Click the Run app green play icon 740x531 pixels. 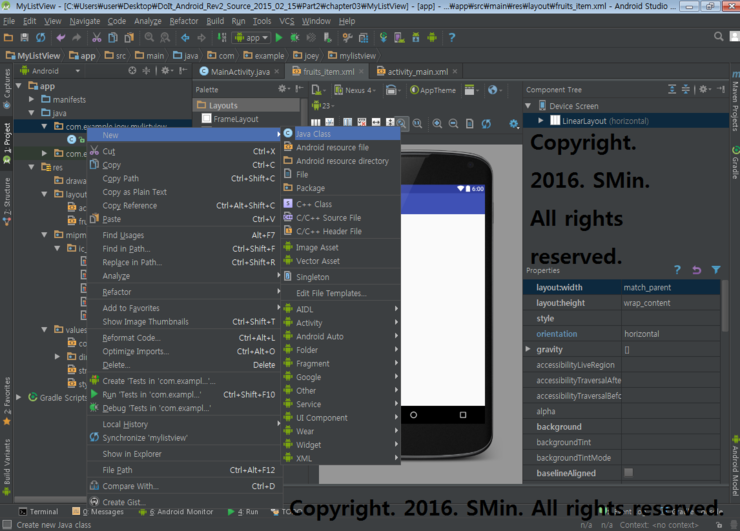[279, 37]
